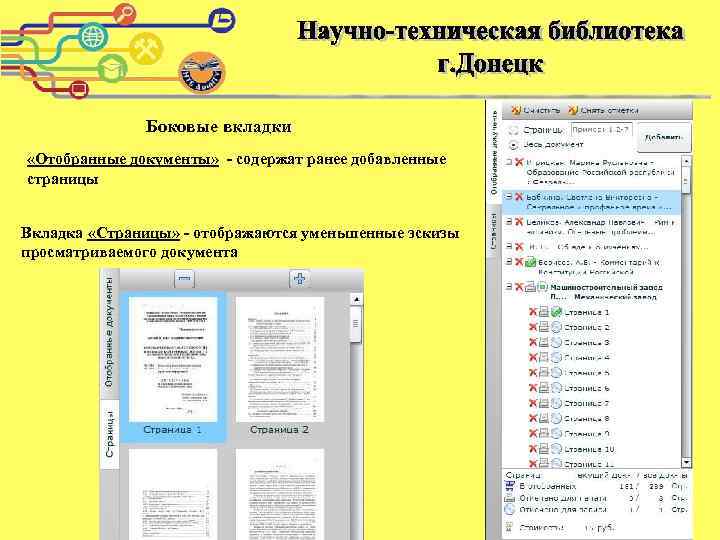
Task: Click the page range input field
Action: click(602, 130)
